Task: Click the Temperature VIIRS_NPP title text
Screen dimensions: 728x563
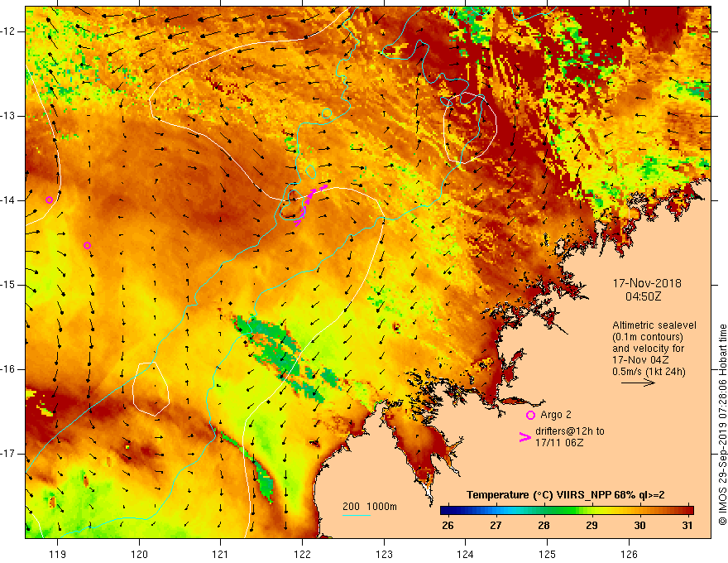Action: (566, 495)
